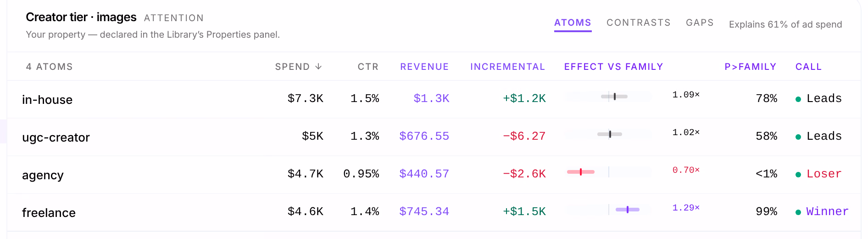Click the Creator tier · images title
This screenshot has height=239, width=868.
click(81, 17)
